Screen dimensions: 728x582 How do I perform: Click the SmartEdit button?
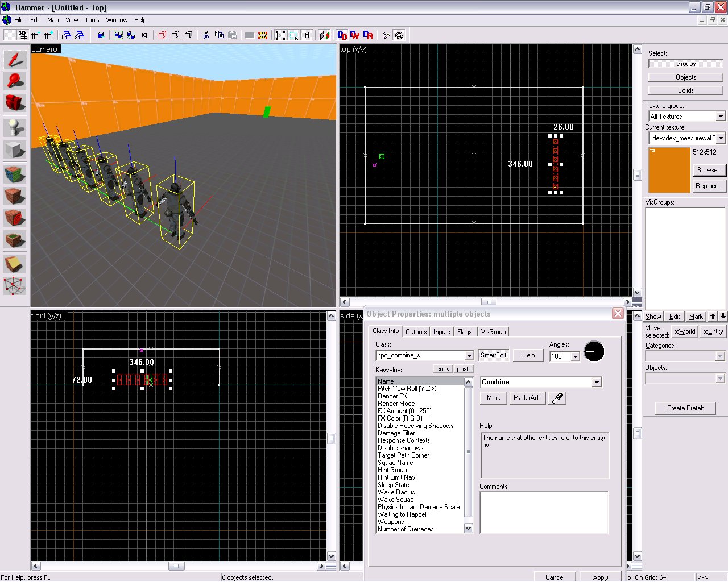[x=493, y=355]
